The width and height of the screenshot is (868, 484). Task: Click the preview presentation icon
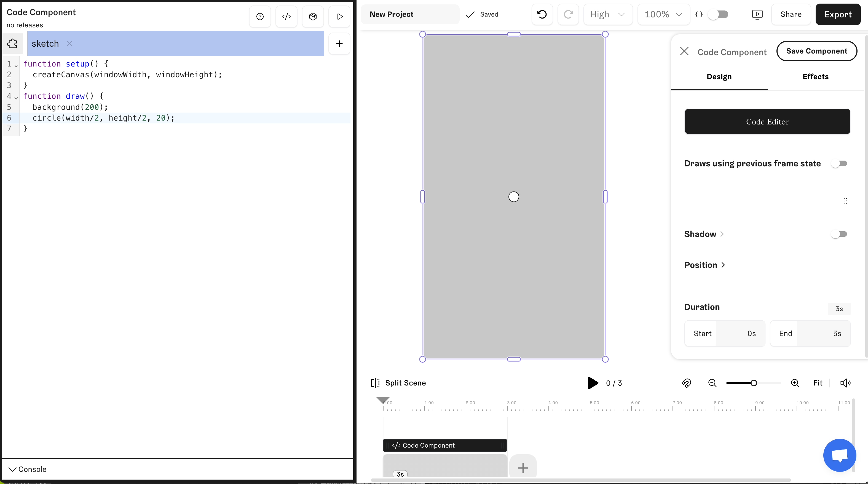tap(757, 15)
